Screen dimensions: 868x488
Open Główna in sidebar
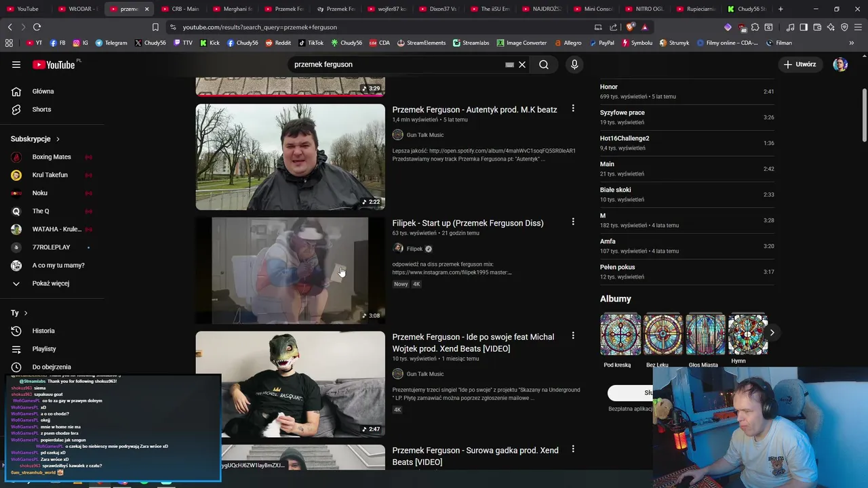pos(43,91)
